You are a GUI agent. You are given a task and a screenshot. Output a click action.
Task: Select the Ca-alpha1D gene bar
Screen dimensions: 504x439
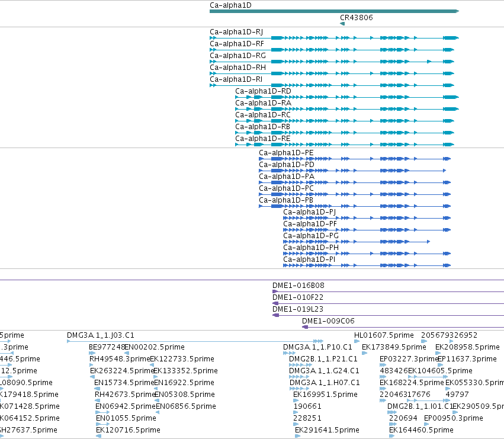pos(334,11)
